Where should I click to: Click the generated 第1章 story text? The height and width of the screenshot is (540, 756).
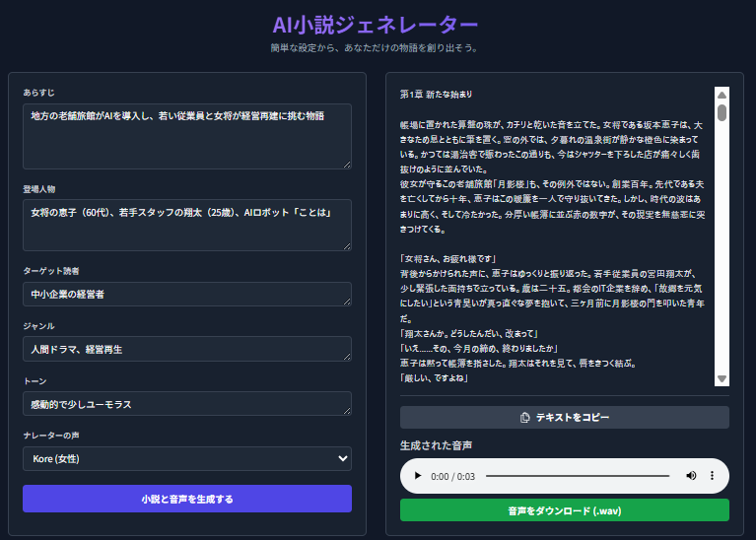(552, 236)
